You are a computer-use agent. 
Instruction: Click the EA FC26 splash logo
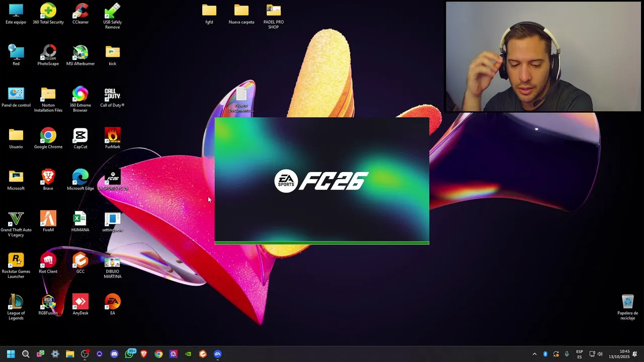coord(322,181)
